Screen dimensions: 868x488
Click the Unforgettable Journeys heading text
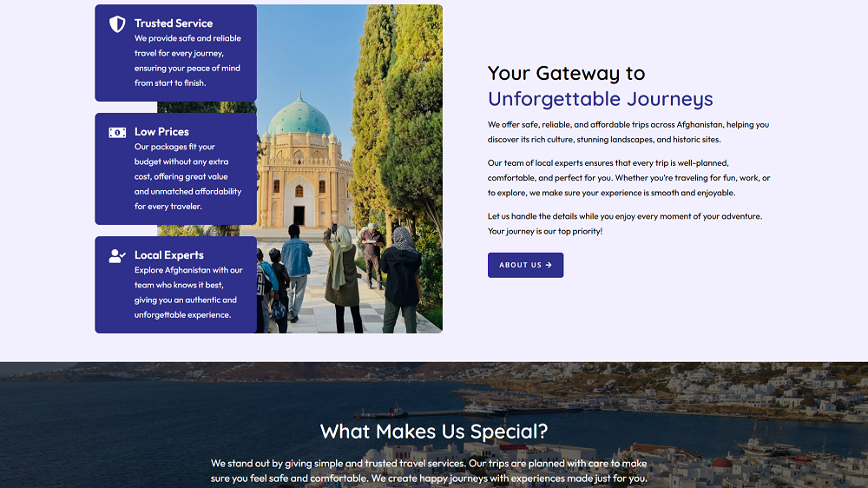600,99
